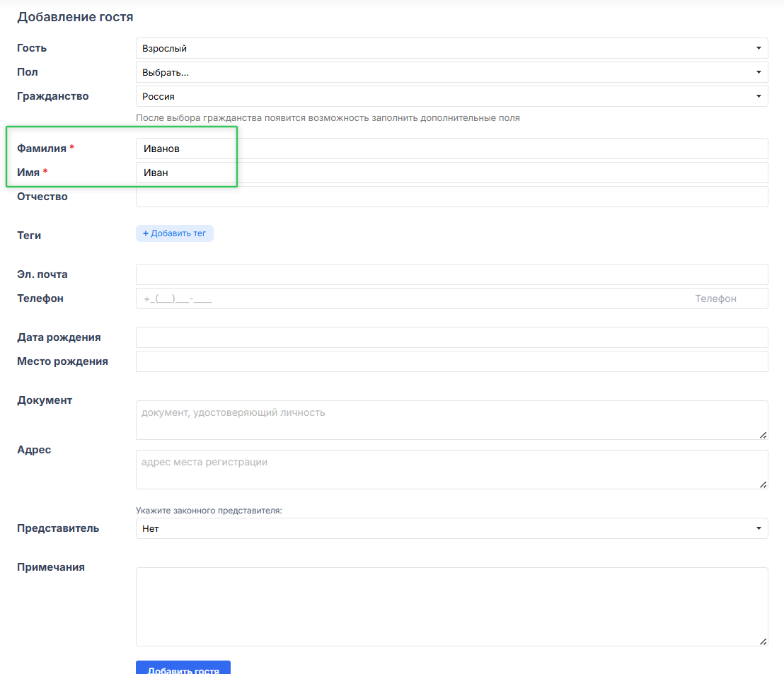This screenshot has width=784, height=674.
Task: Click the Дата рождения input field
Action: 451,337
